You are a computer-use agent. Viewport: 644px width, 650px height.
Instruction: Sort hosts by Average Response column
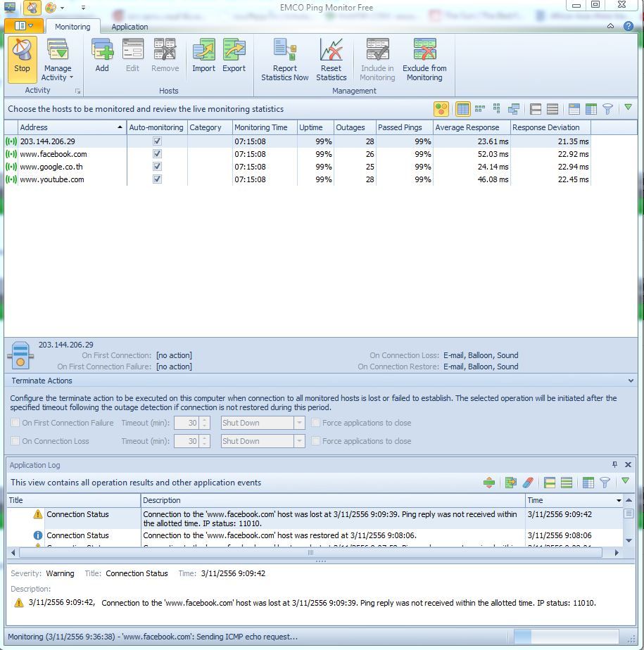pyautogui.click(x=467, y=127)
